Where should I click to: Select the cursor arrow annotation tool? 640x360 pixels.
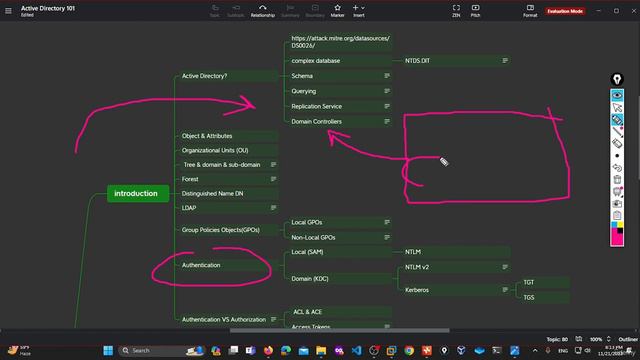tap(617, 108)
